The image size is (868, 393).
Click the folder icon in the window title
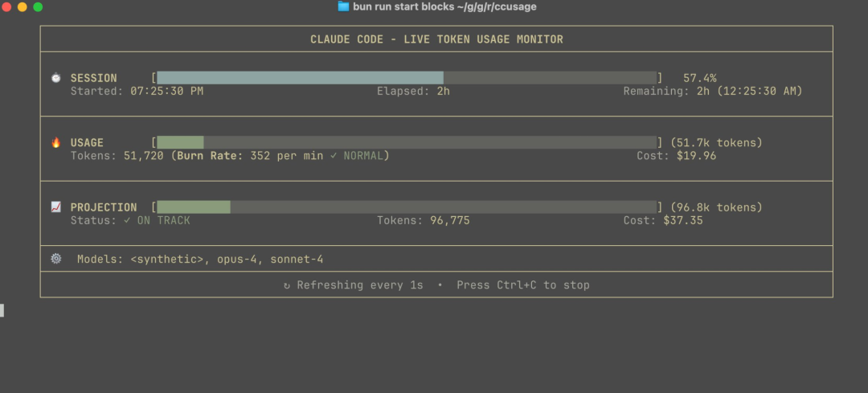coord(344,6)
